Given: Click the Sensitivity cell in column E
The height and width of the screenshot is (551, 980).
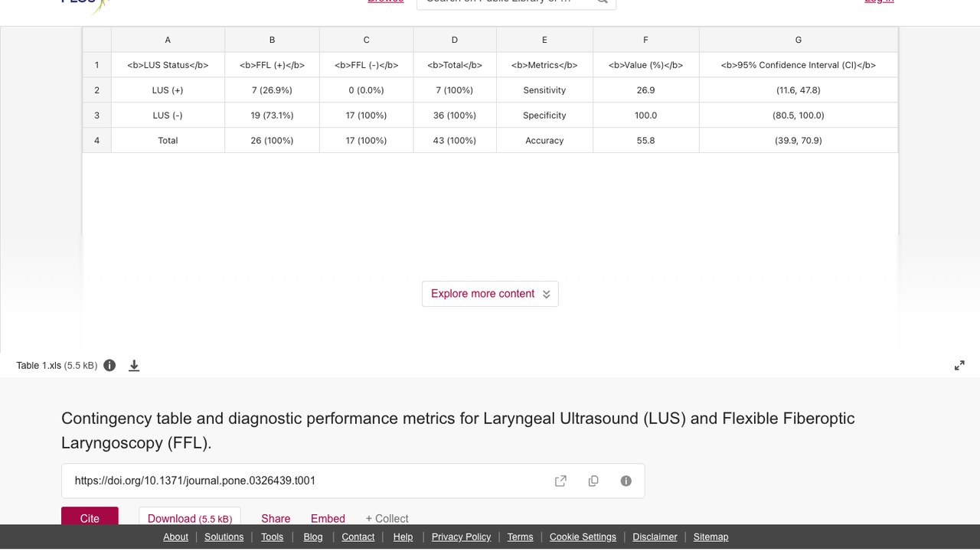Looking at the screenshot, I should click(x=544, y=90).
